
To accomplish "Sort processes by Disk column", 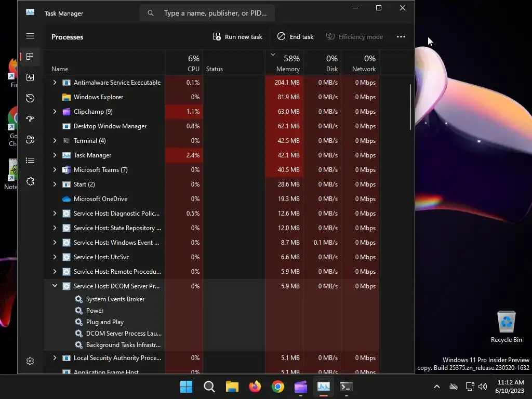I will tap(322, 63).
